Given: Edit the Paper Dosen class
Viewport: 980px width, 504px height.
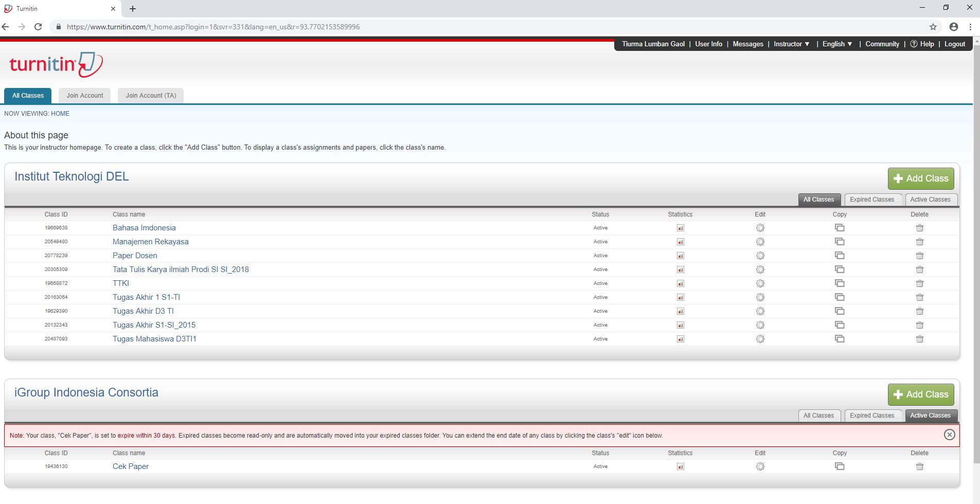Looking at the screenshot, I should [760, 256].
